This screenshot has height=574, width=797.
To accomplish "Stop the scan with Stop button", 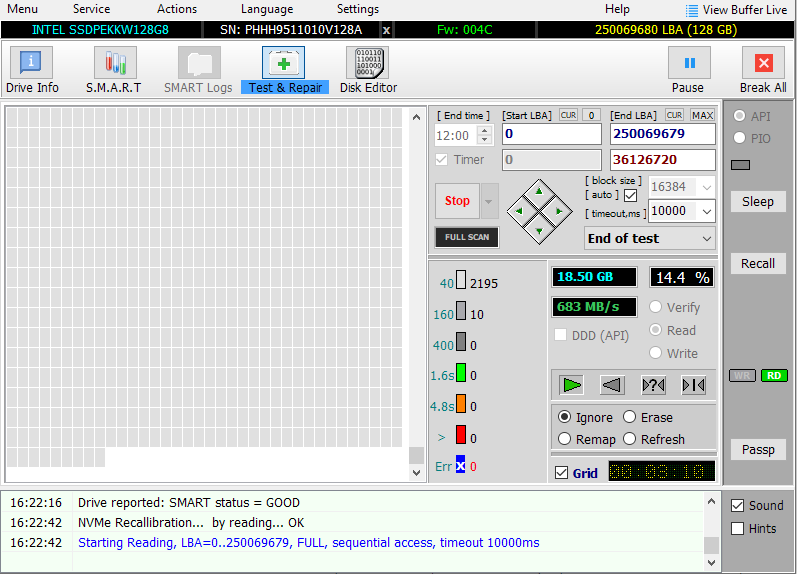I will point(457,201).
